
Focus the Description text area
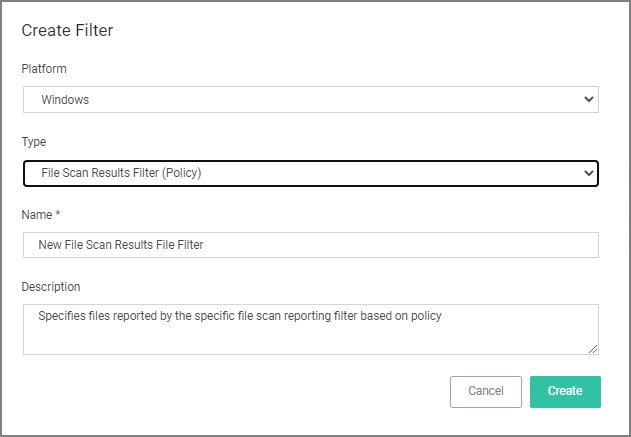point(311,329)
